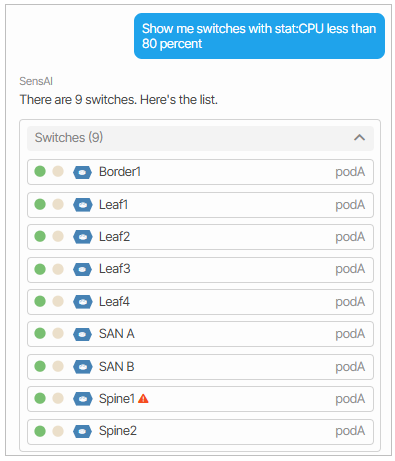Click the 'There are 9 switches' response text

coord(119,100)
